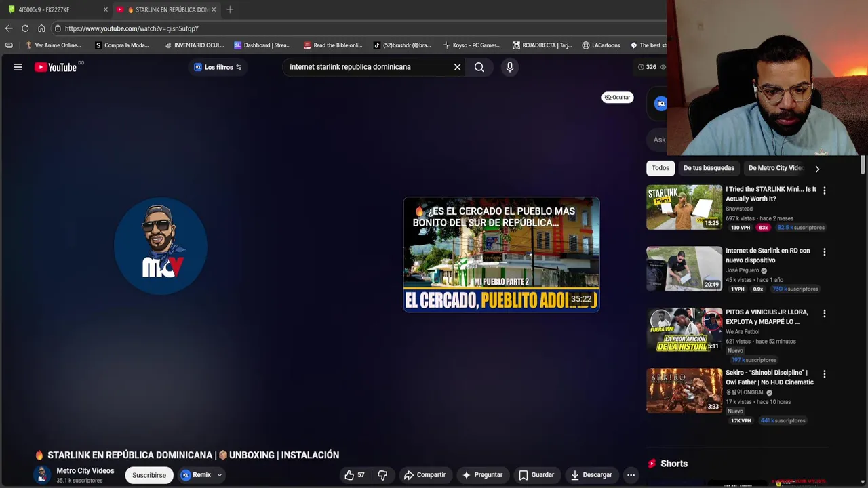Open options for the Pitos a Vinicius video

(x=825, y=314)
